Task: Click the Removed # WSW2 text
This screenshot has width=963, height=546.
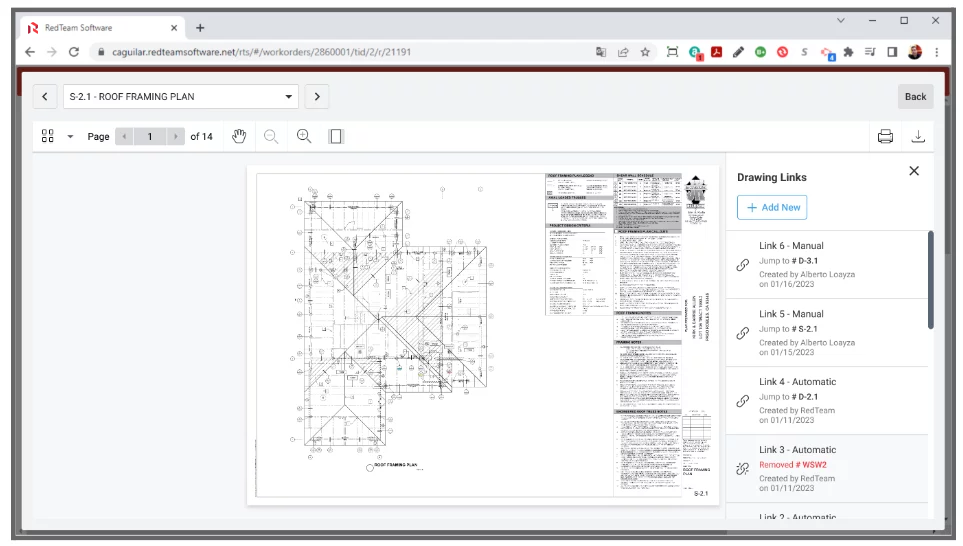Action: tap(793, 465)
